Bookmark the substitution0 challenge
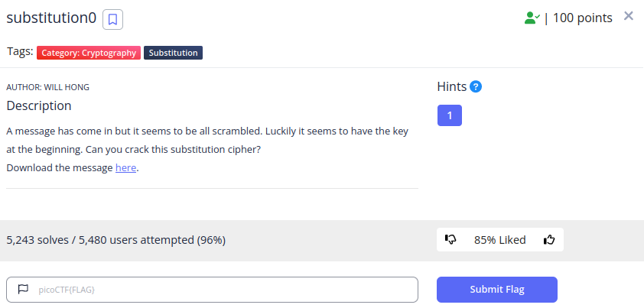Screen dimensions: 644x308 [112, 19]
